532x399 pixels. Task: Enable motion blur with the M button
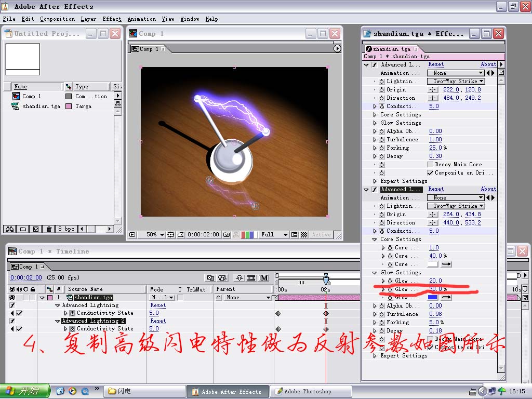(x=264, y=278)
